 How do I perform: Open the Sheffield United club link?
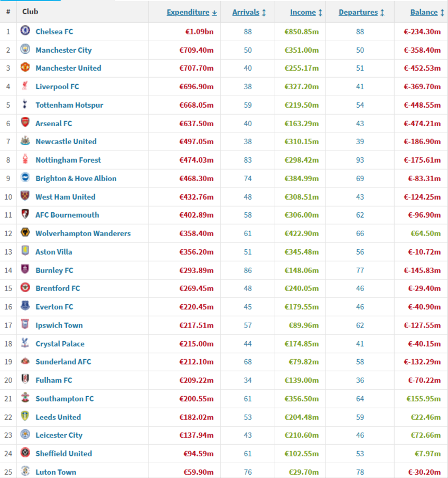click(63, 454)
